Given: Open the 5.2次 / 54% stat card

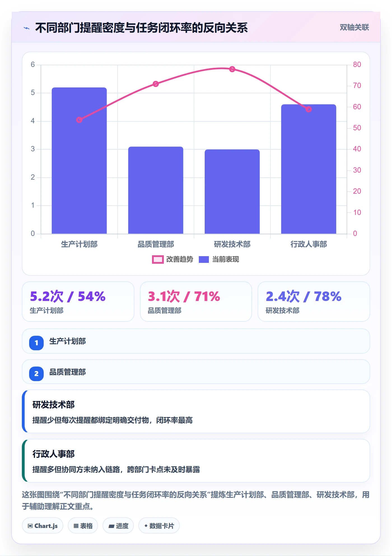Looking at the screenshot, I should tap(78, 302).
